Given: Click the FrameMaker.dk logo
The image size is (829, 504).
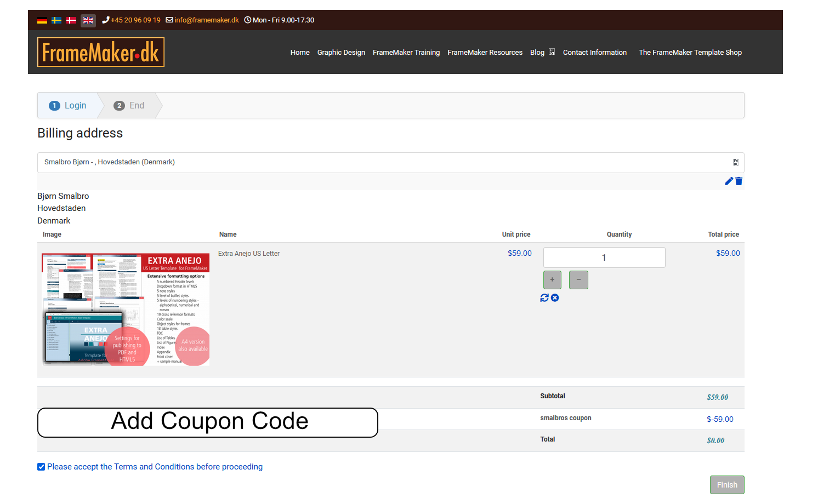Looking at the screenshot, I should [x=101, y=52].
